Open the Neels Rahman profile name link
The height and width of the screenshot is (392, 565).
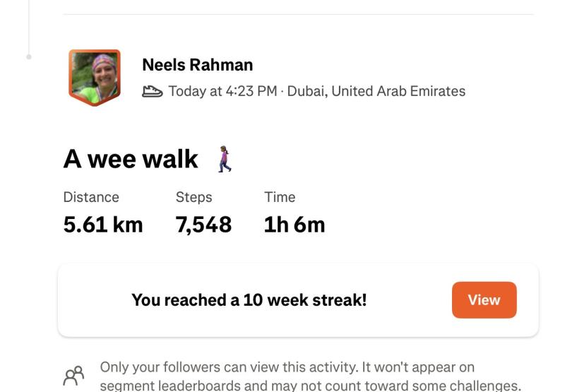pos(197,65)
